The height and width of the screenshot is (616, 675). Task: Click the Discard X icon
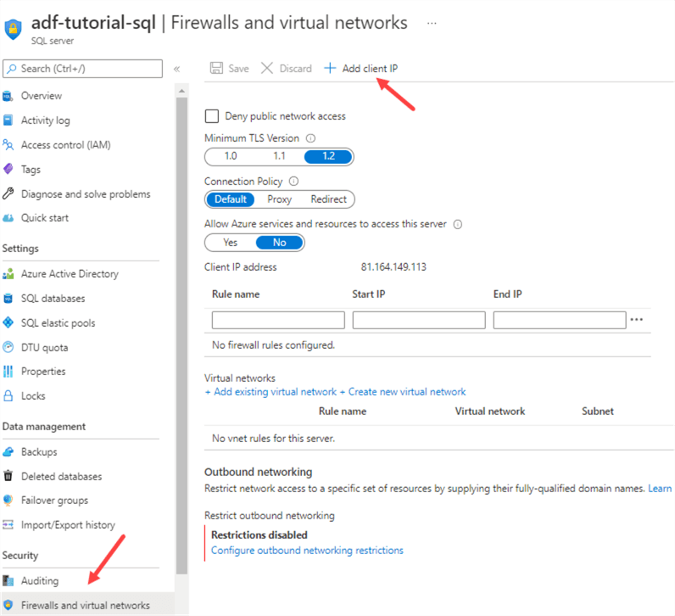[x=267, y=68]
